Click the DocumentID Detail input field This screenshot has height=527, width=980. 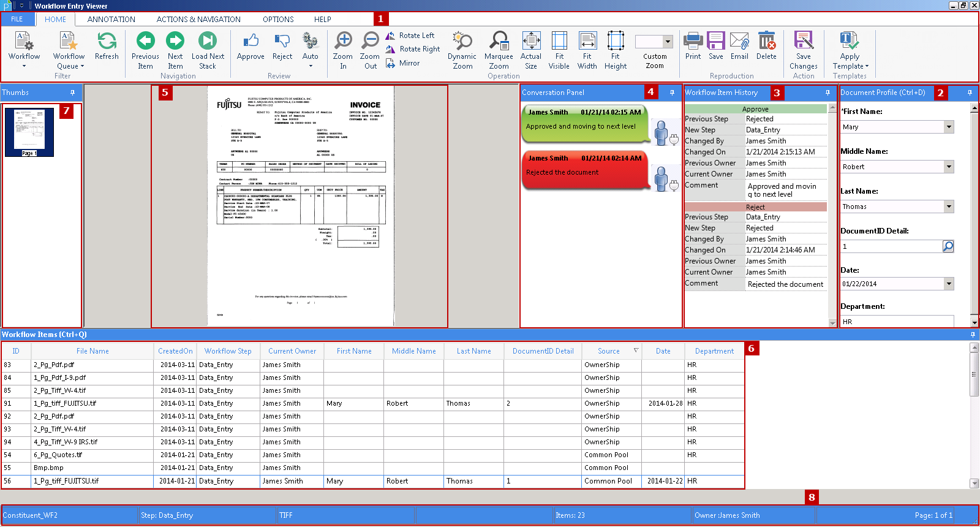(x=891, y=246)
